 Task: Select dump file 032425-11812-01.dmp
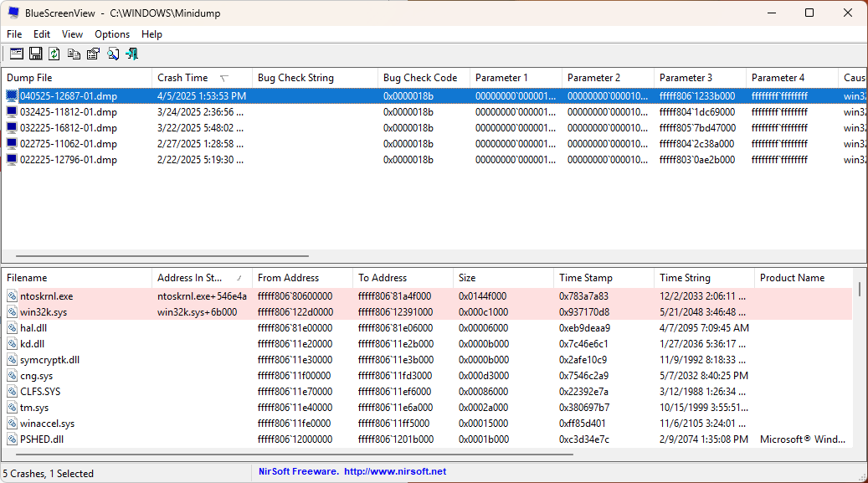click(69, 112)
